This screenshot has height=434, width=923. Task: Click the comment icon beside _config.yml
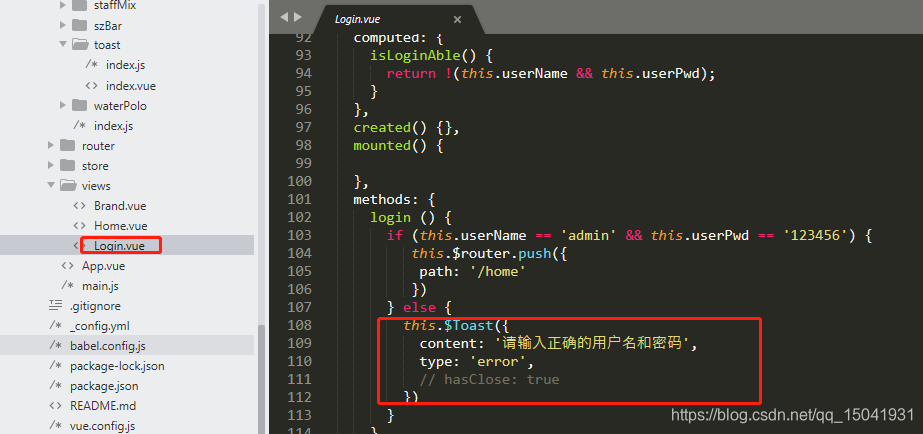(x=55, y=326)
